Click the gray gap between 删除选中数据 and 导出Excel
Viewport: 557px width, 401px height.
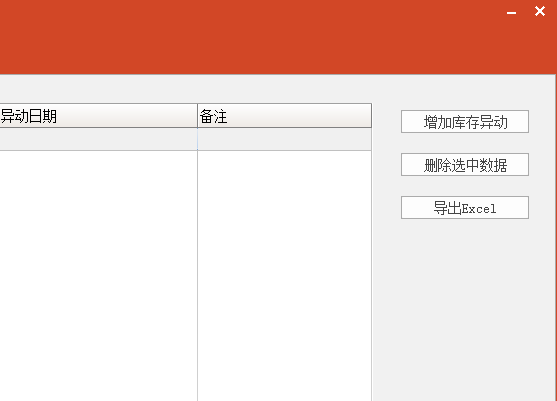click(x=465, y=186)
